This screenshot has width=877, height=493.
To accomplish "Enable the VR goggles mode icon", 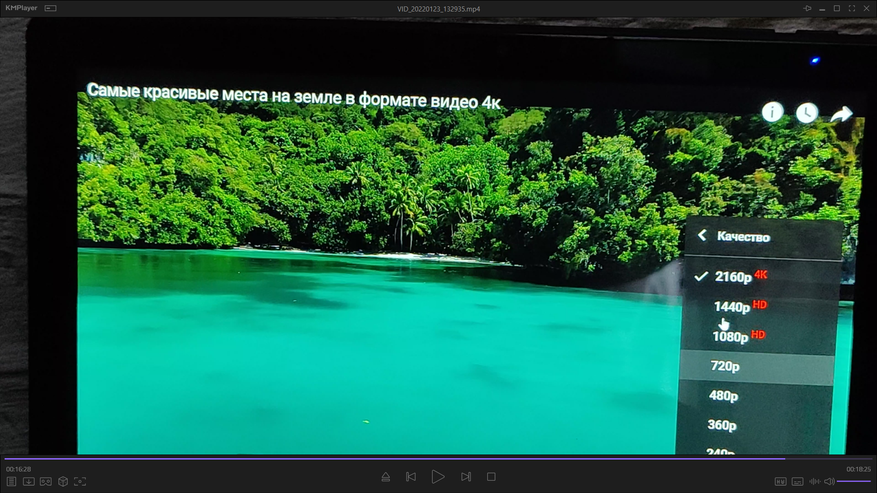I will pyautogui.click(x=46, y=482).
